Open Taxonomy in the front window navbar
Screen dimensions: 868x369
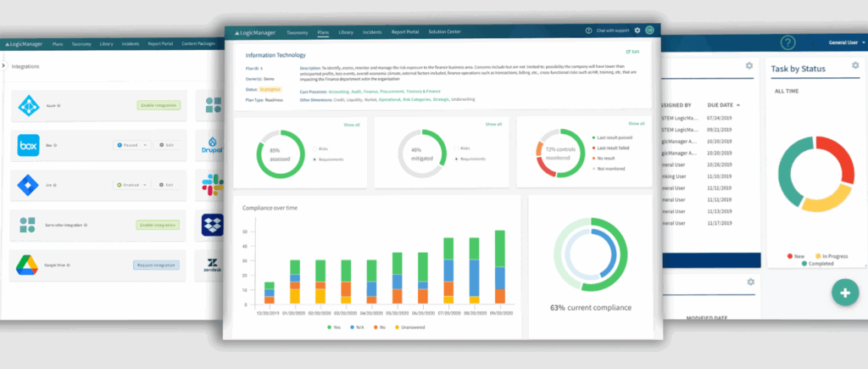[x=298, y=32]
